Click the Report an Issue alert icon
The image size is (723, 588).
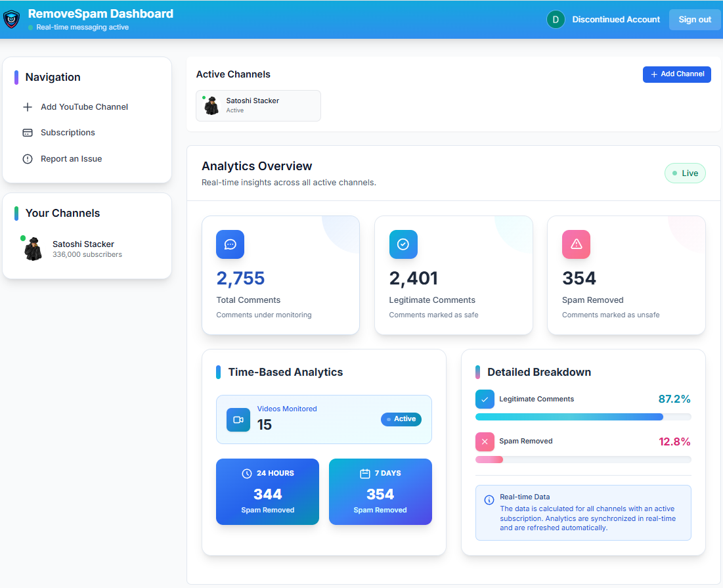click(x=28, y=159)
